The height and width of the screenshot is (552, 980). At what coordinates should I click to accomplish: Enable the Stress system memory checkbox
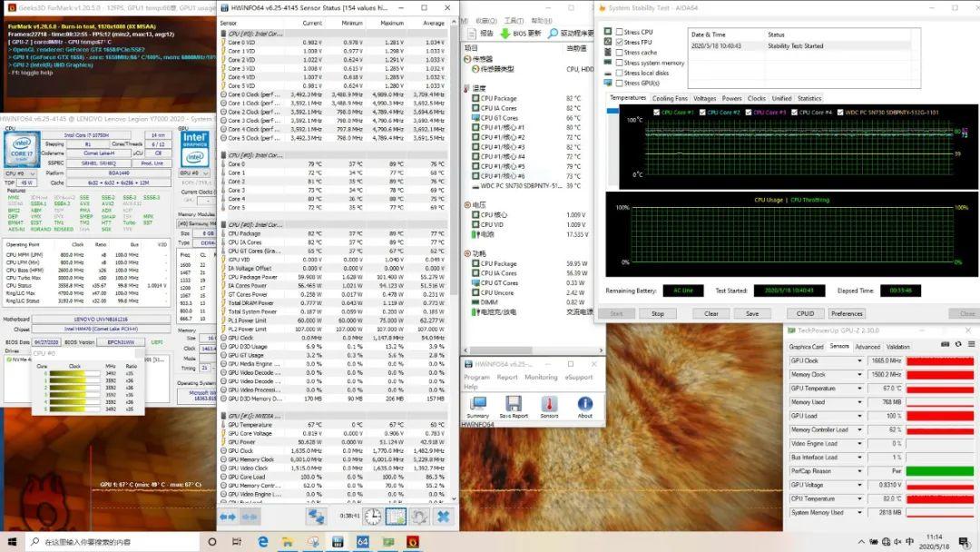click(620, 63)
